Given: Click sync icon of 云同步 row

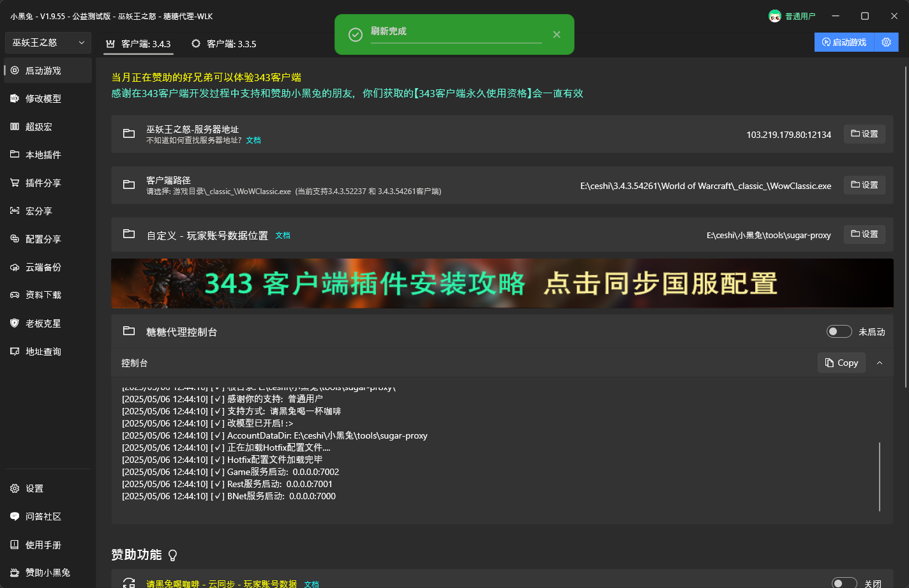Looking at the screenshot, I should point(129,584).
